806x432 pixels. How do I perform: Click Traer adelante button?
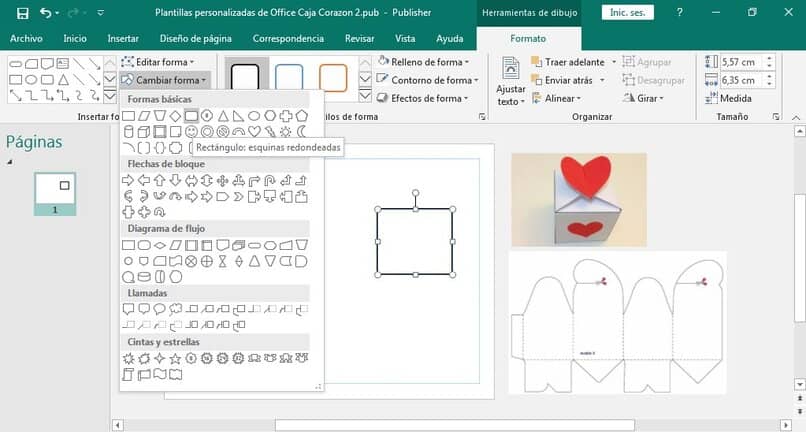pyautogui.click(x=568, y=62)
